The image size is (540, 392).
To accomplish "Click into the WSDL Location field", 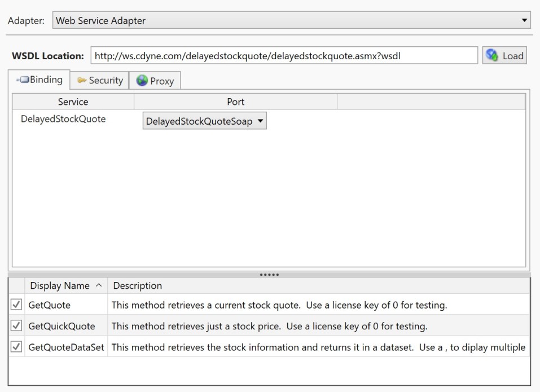I will [284, 56].
